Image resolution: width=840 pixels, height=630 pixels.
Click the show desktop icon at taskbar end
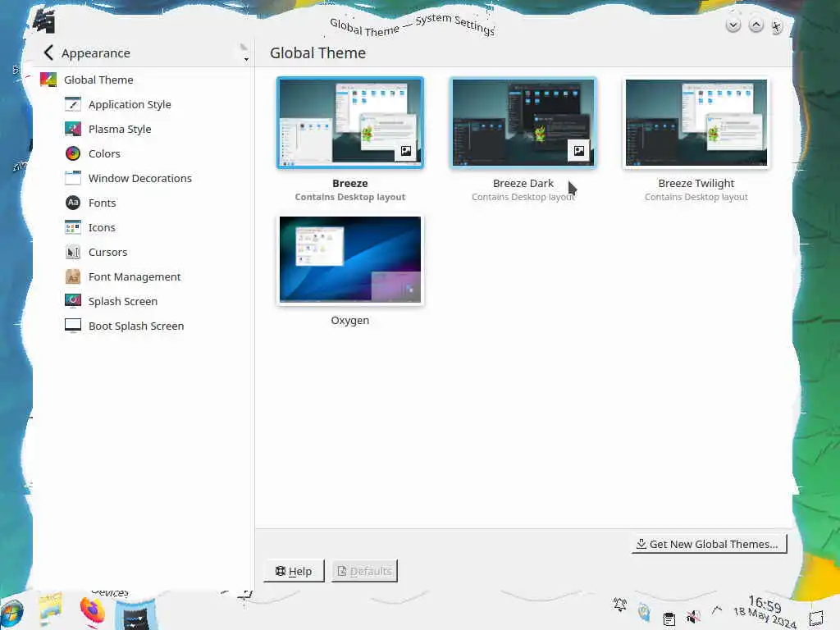click(816, 619)
